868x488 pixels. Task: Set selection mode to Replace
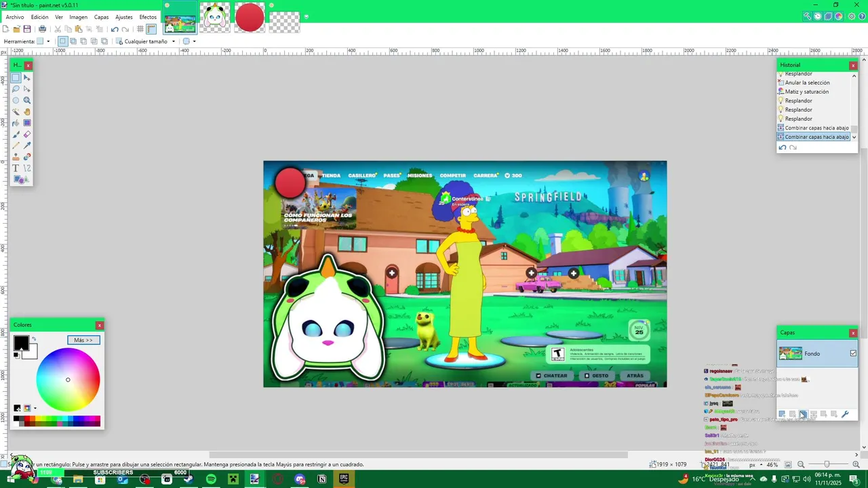tap(62, 41)
